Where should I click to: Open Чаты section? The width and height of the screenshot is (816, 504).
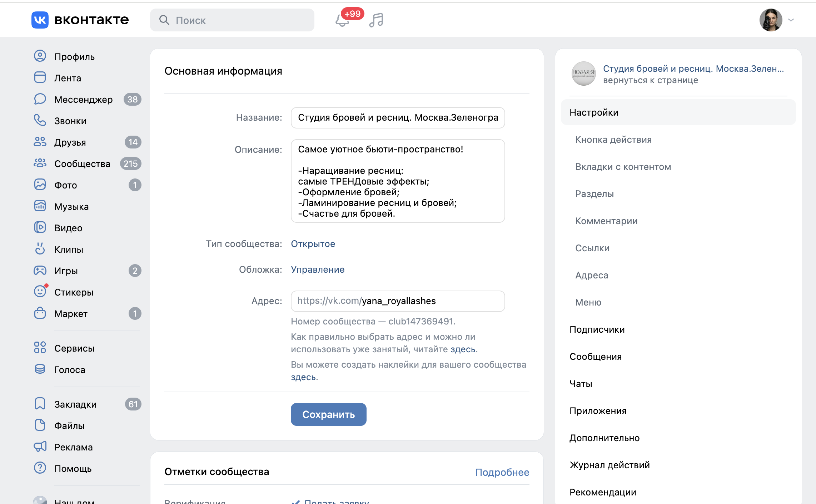[x=581, y=384]
